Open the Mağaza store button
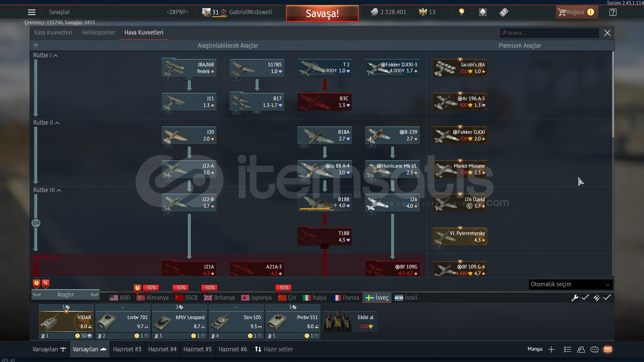644x362 pixels. (x=576, y=12)
